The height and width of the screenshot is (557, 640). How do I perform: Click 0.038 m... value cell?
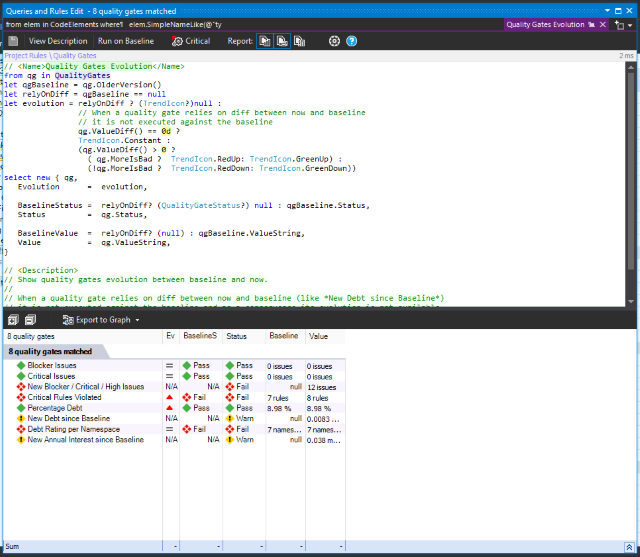(324, 440)
